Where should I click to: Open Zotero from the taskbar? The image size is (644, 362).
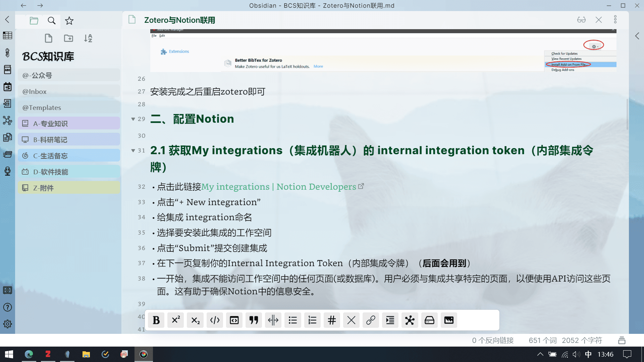coord(48,354)
